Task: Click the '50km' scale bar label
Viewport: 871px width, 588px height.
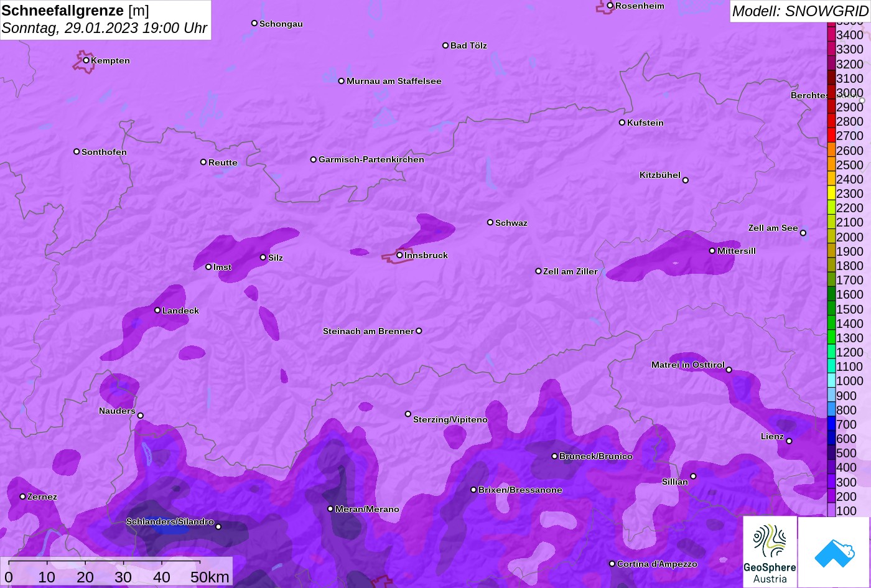Action: click(210, 577)
